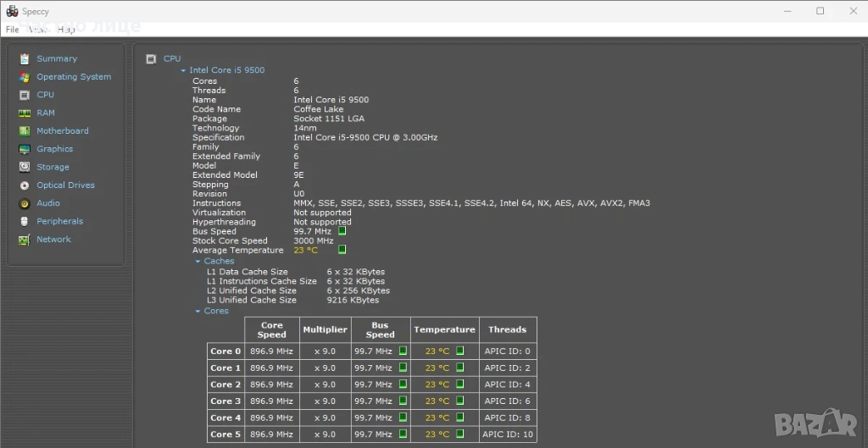Click green indicator next to Bus Speed 99.7 MHz
This screenshot has width=868, height=448.
click(x=342, y=230)
